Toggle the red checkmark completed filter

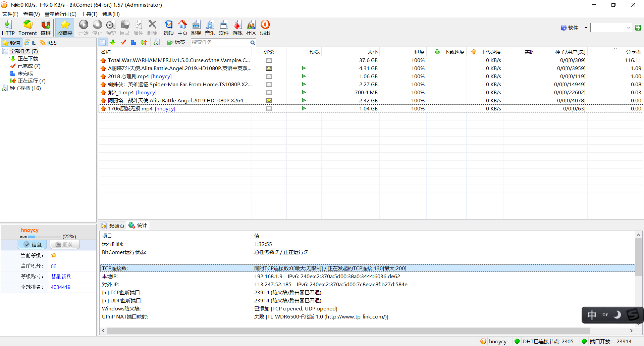pos(123,42)
